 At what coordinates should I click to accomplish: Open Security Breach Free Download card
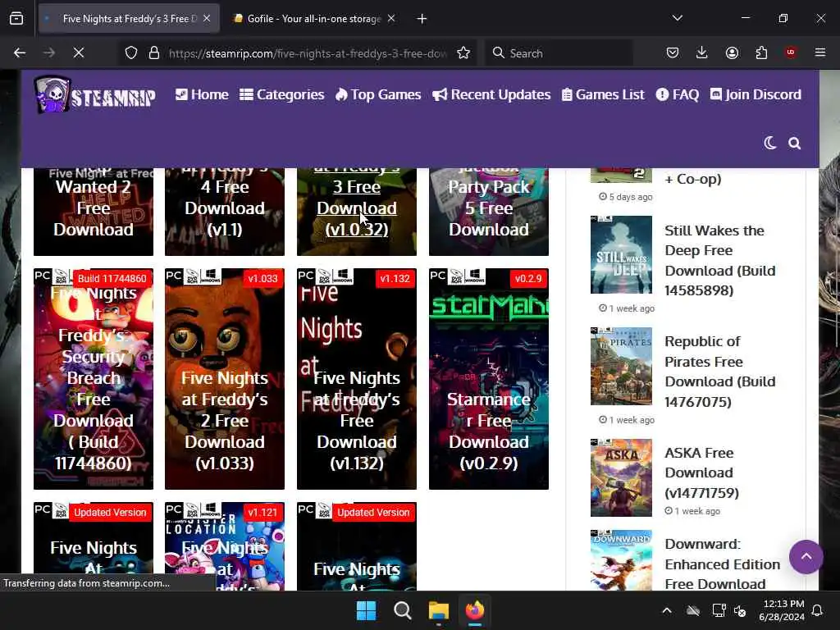click(x=94, y=379)
